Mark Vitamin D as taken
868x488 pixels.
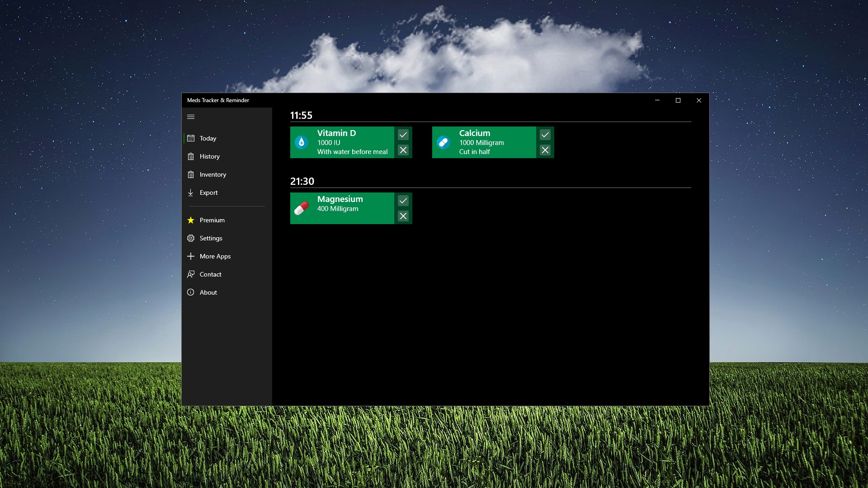click(x=403, y=135)
